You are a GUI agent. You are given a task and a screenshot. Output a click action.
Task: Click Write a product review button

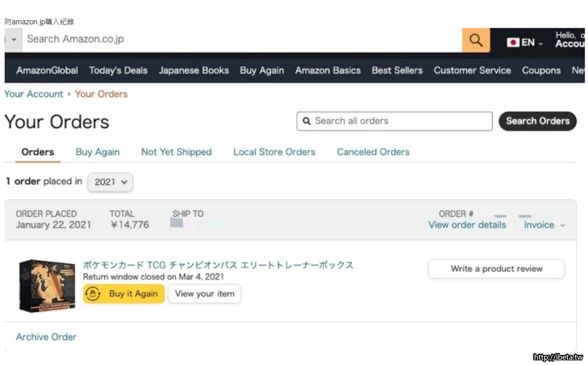tap(496, 269)
